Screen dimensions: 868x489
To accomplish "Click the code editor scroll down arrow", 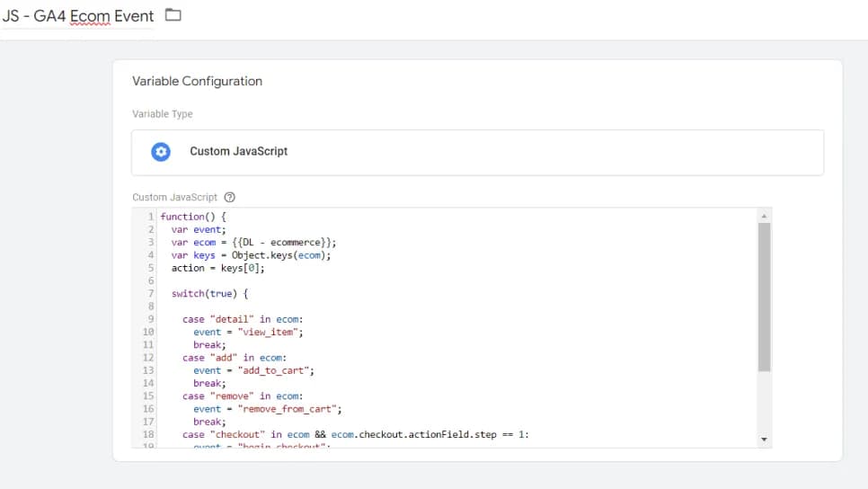I will pos(764,440).
